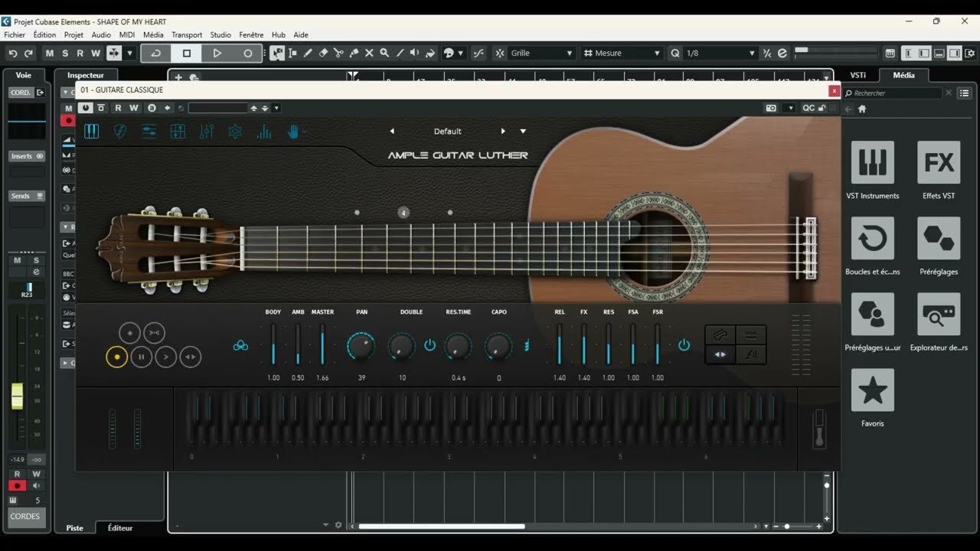Toggle global Solo S in Cubase toolbar
The image size is (980, 551).
click(x=65, y=53)
